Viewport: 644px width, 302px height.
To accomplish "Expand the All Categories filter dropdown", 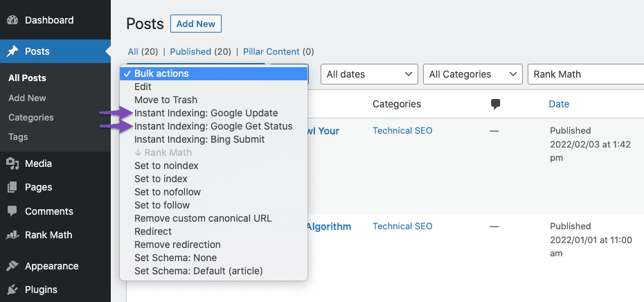I will click(473, 74).
